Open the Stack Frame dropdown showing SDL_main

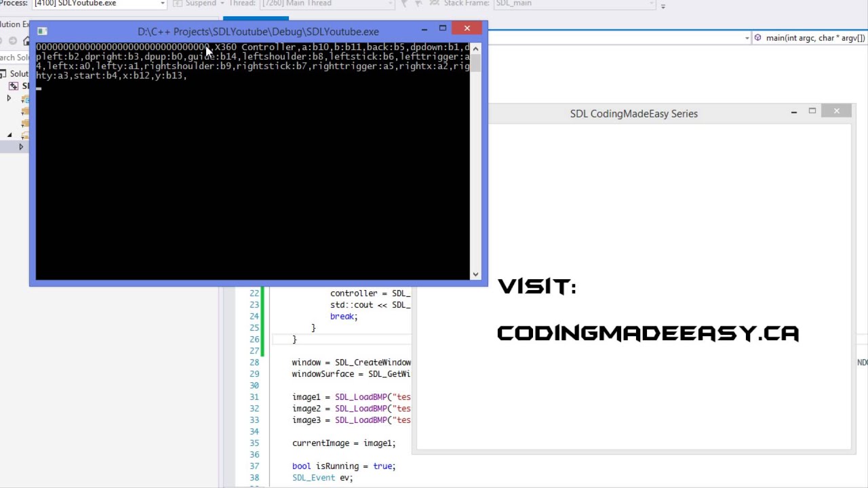[x=575, y=3]
